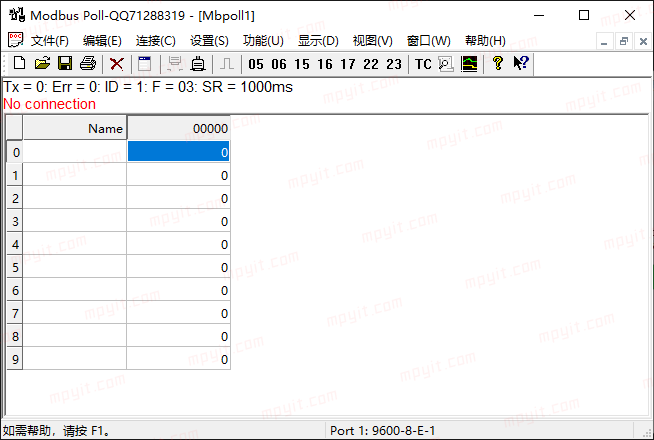
Task: Click the row 5 header
Action: point(15,267)
